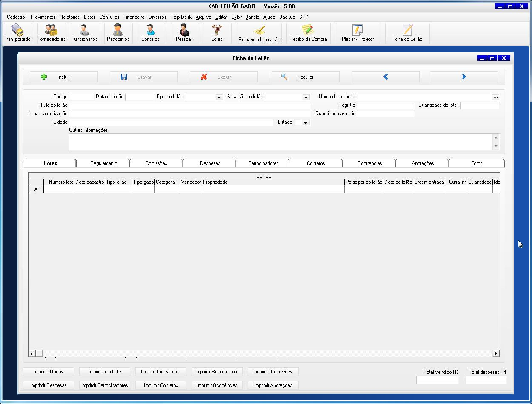The image size is (532, 404).
Task: Click the Imprimir Patrocinadores button
Action: (x=105, y=385)
